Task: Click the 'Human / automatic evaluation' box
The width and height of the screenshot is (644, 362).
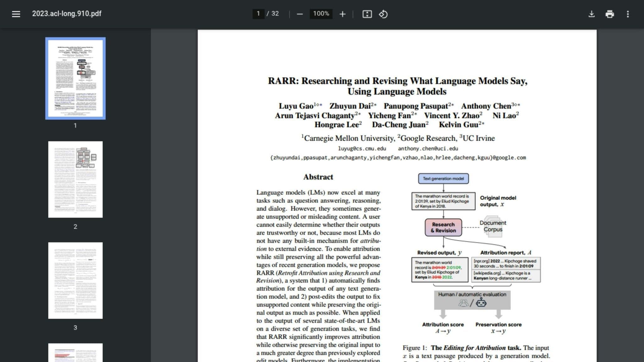Action: [x=472, y=299]
